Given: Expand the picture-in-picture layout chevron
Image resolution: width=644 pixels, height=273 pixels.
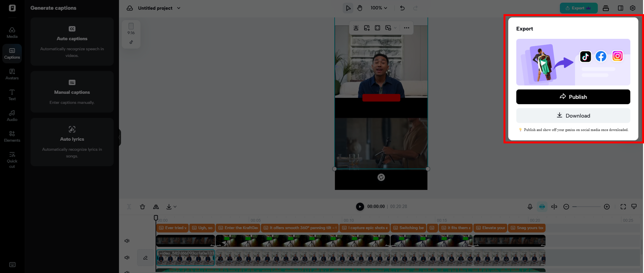Looking at the screenshot, I should [395, 28].
